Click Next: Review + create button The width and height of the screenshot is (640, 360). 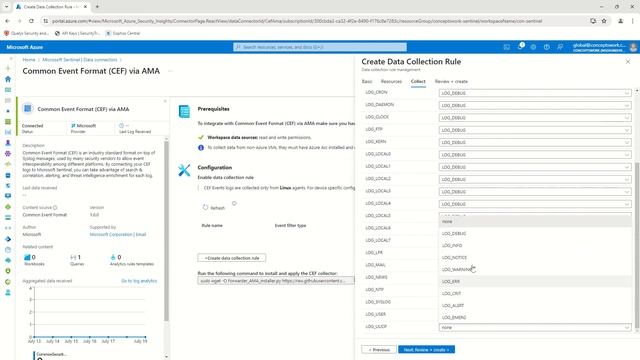coord(427,350)
